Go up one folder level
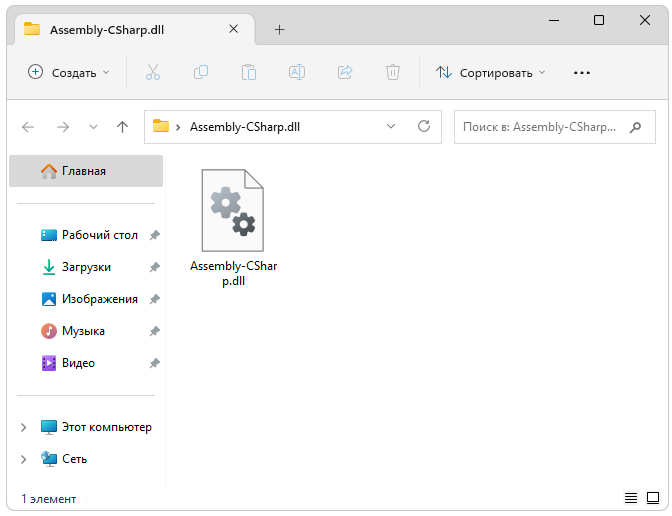 tap(123, 127)
